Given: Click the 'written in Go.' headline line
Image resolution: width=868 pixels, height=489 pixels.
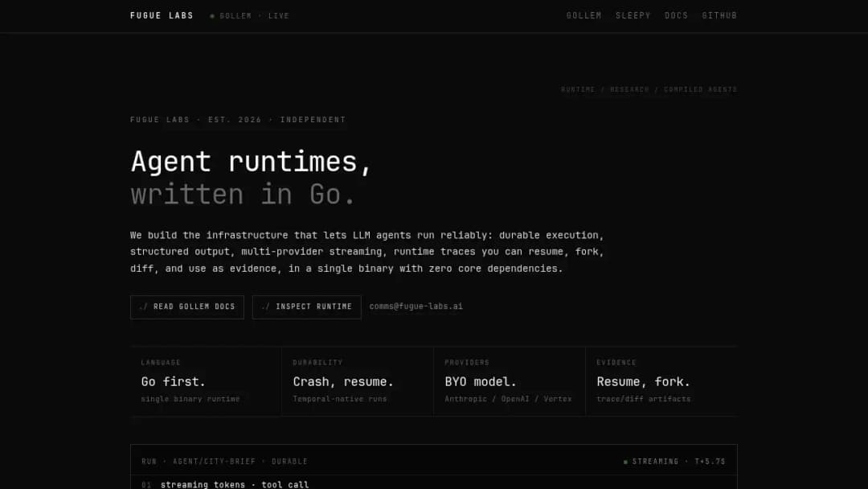Looking at the screenshot, I should click(243, 195).
